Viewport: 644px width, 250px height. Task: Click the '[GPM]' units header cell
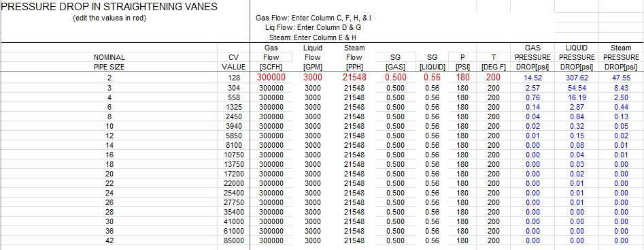[x=313, y=67]
